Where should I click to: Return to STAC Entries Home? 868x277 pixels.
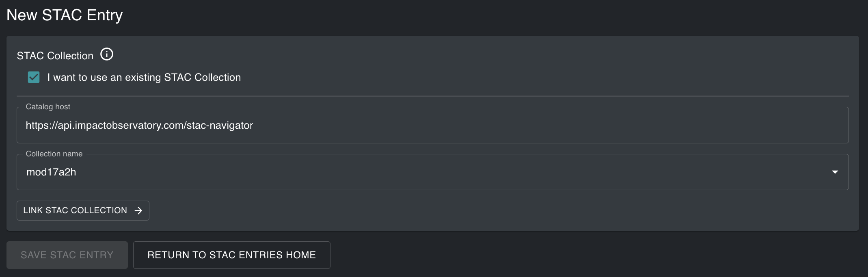(231, 255)
